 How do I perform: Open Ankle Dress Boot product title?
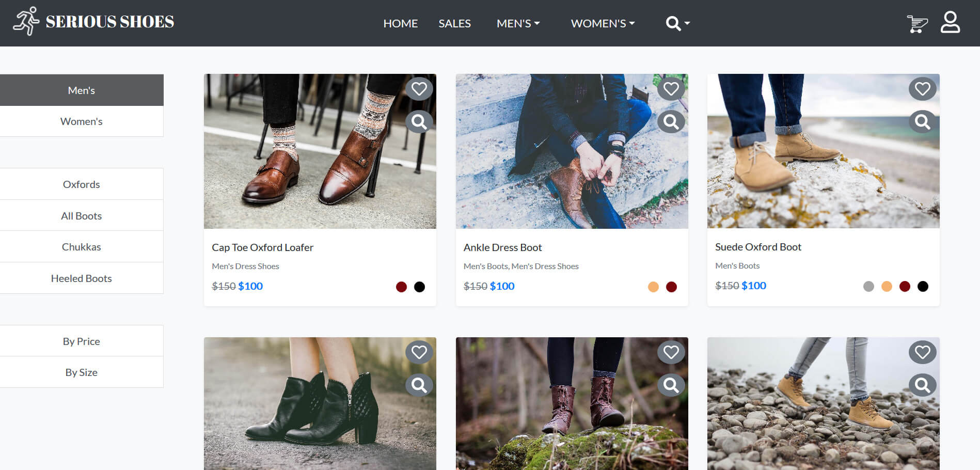click(x=502, y=247)
